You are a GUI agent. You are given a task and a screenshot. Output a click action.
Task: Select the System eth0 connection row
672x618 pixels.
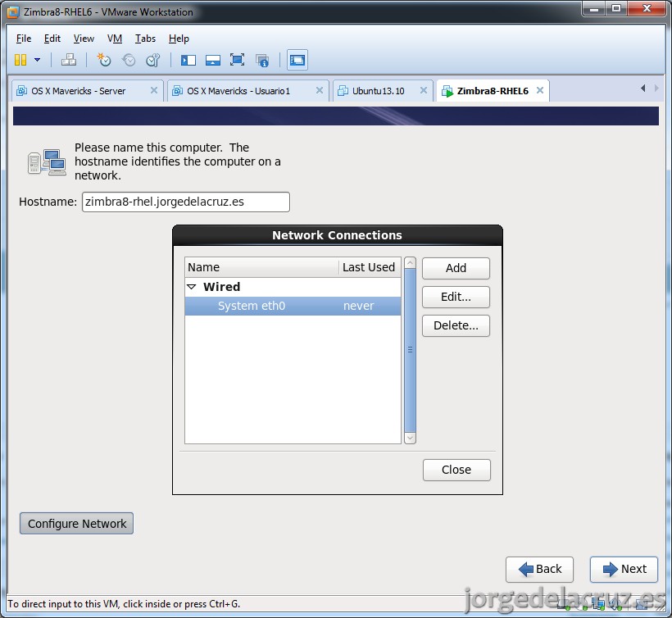293,306
